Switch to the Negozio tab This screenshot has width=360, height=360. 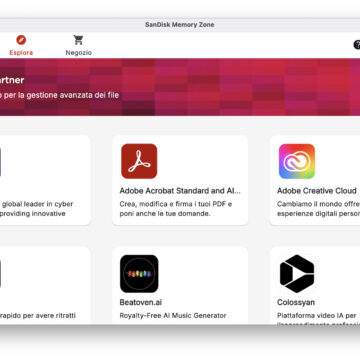point(78,46)
